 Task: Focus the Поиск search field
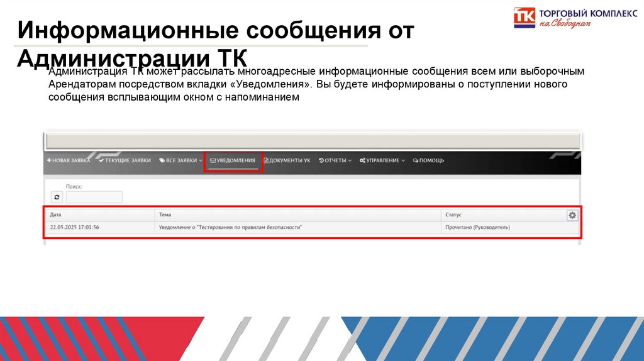(x=94, y=197)
